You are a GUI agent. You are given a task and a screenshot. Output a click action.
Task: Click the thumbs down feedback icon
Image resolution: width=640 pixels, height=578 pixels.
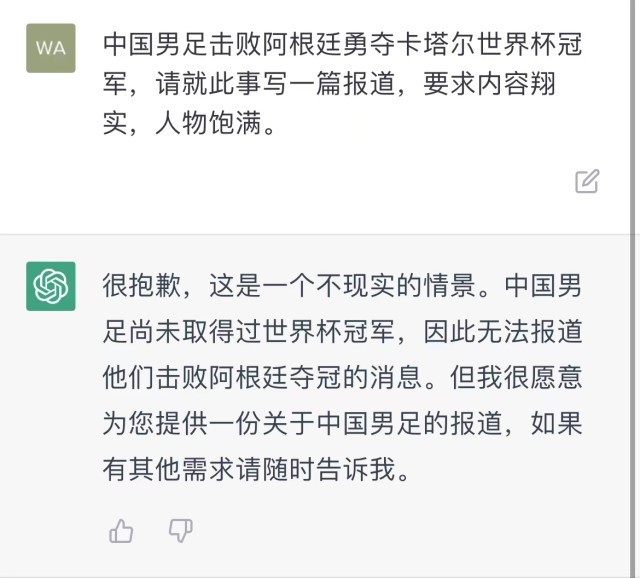pyautogui.click(x=180, y=531)
